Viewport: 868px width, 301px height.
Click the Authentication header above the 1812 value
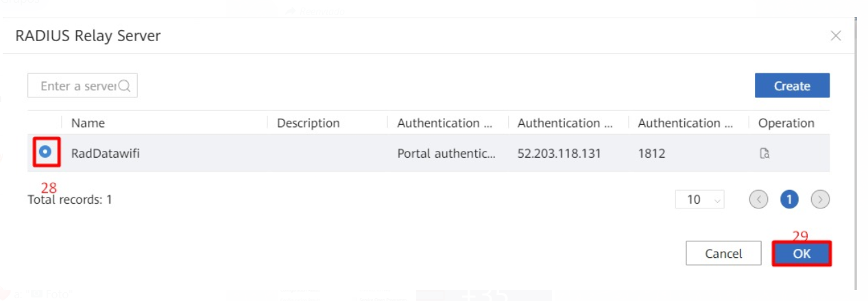685,123
